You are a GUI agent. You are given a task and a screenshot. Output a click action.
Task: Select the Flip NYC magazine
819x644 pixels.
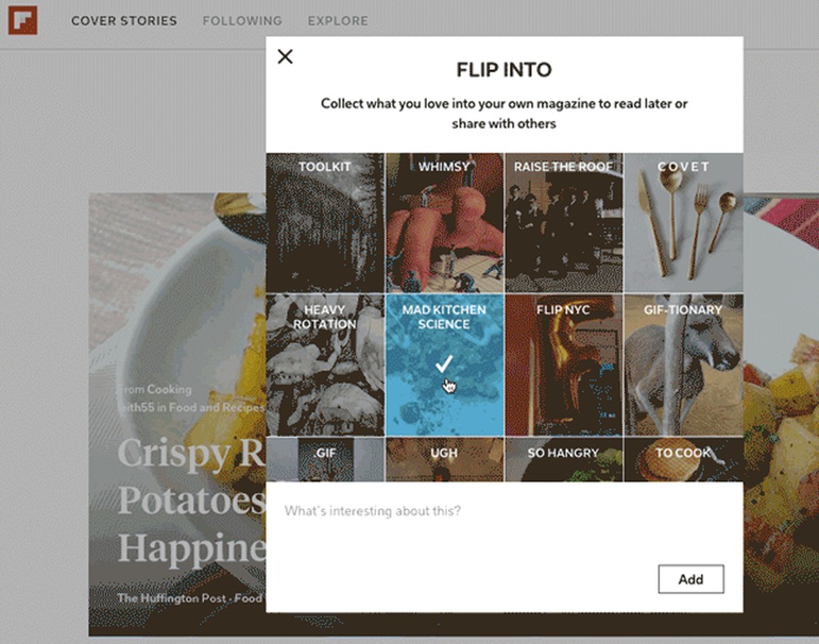pyautogui.click(x=564, y=364)
